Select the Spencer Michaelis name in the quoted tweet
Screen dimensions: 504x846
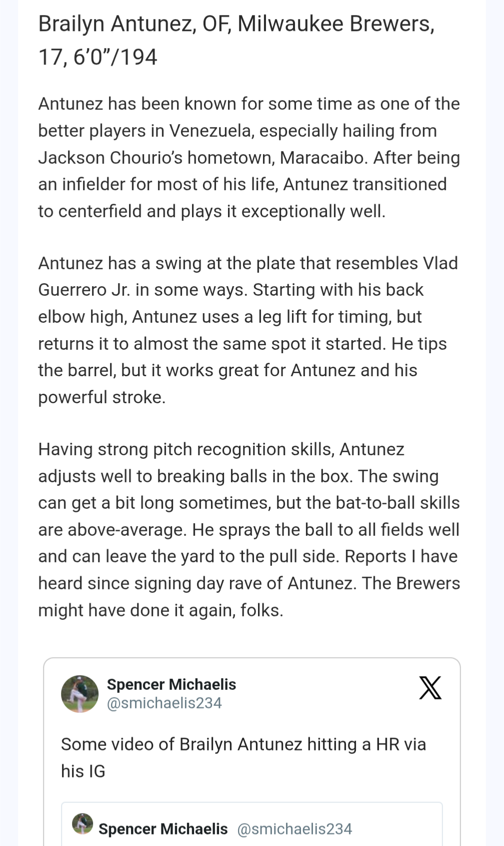click(163, 829)
